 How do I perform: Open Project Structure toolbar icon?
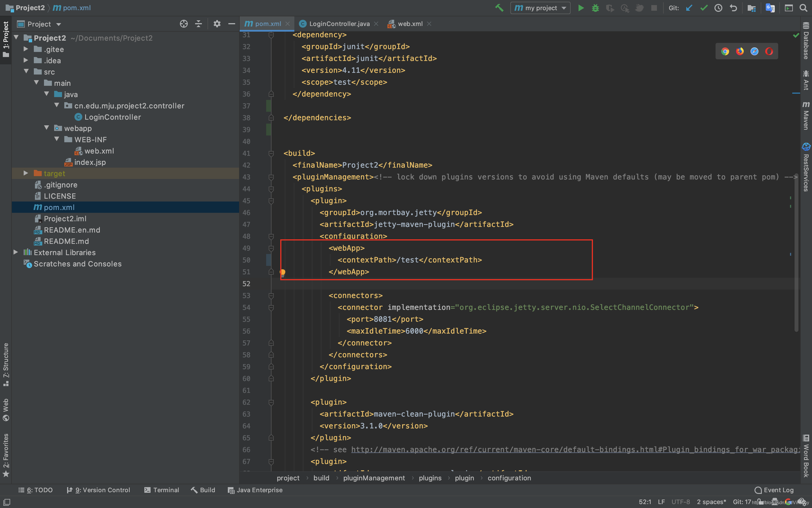coord(752,8)
